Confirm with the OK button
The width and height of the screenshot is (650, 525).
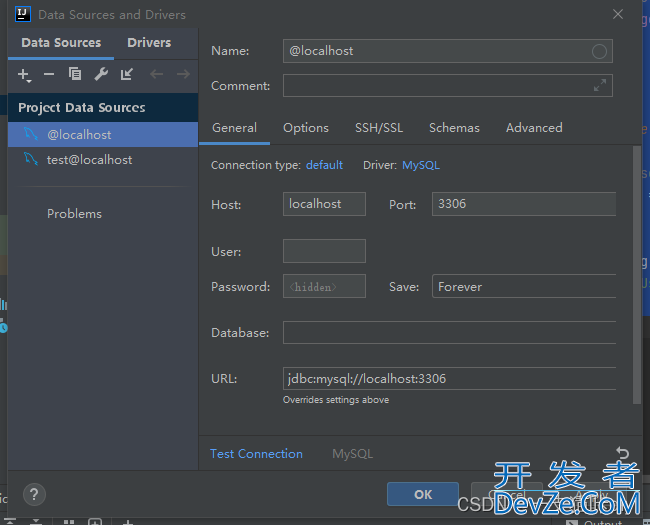click(x=423, y=494)
